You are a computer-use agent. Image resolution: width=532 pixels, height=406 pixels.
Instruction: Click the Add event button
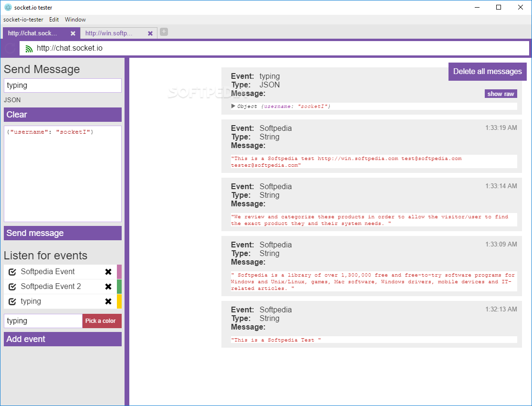[x=63, y=339]
